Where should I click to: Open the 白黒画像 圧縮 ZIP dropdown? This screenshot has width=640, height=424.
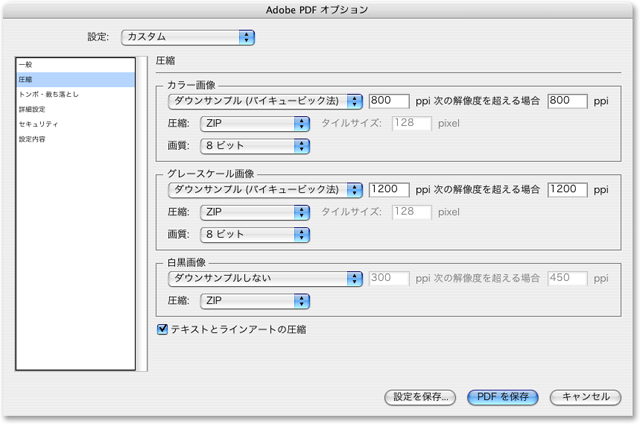253,299
